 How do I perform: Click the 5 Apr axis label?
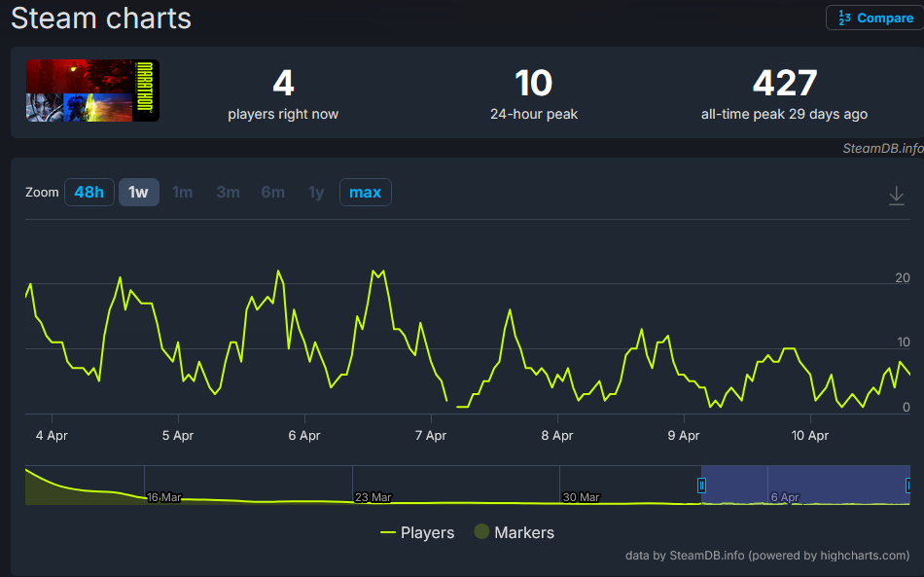click(178, 436)
